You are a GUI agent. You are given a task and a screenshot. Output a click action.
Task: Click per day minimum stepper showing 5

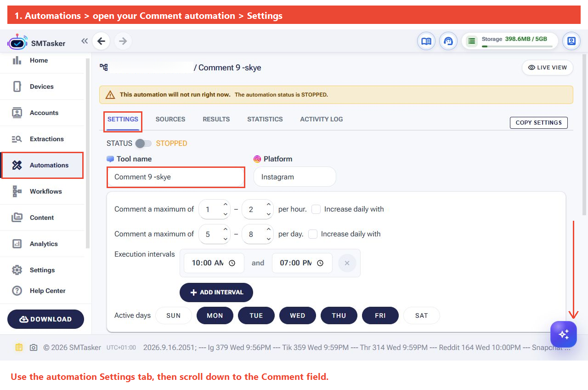tap(215, 234)
